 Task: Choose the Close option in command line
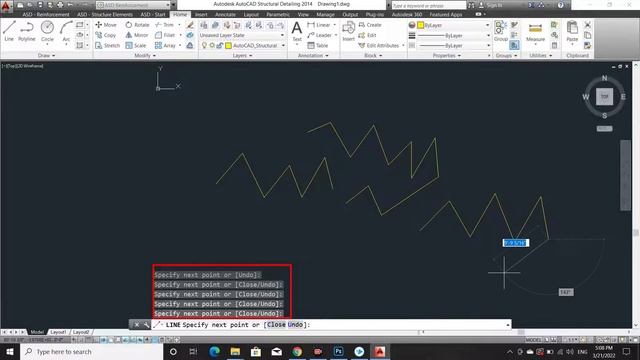pos(276,325)
